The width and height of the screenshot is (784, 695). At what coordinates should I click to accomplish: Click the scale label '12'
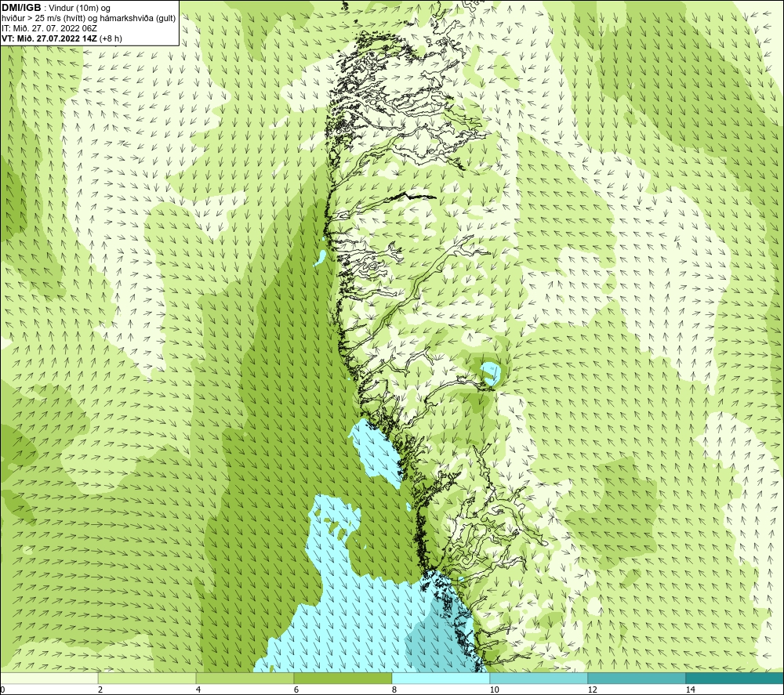pos(592,690)
